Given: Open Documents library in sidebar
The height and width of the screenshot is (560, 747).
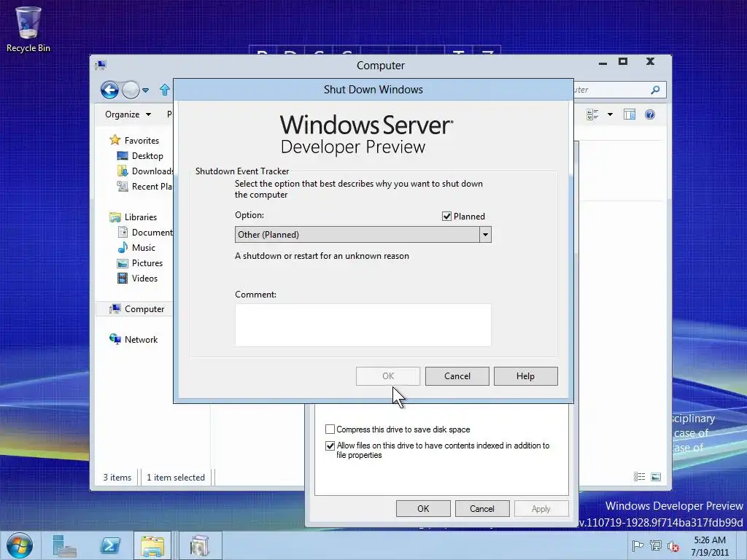Looking at the screenshot, I should [x=145, y=233].
